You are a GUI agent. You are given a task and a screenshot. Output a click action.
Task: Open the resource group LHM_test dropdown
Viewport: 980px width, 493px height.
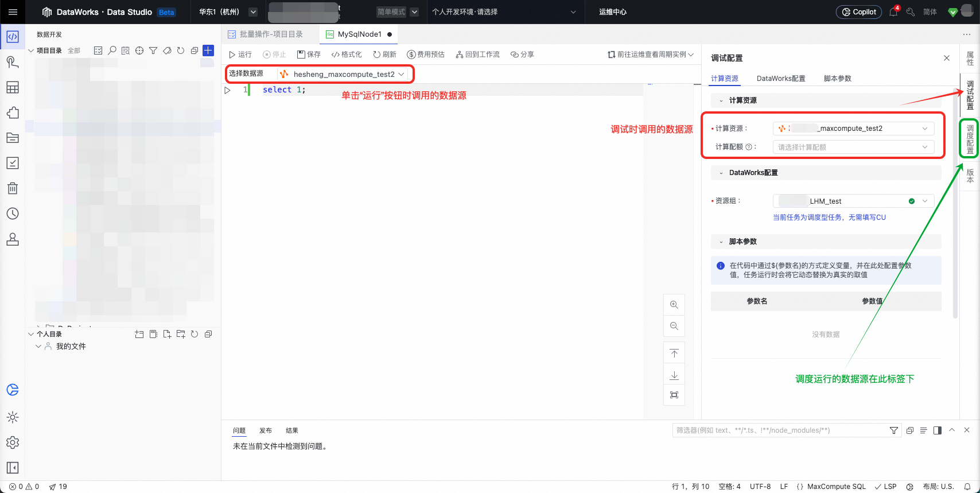pos(853,201)
